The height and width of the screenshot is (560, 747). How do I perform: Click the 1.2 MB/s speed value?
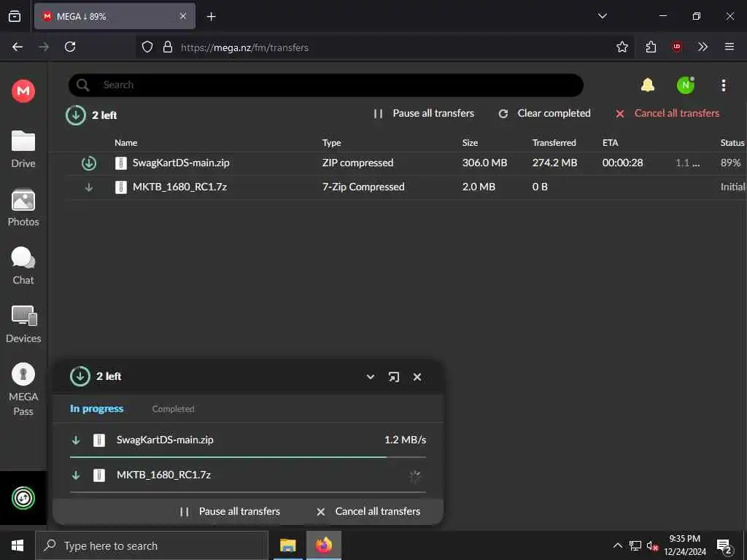[405, 440]
